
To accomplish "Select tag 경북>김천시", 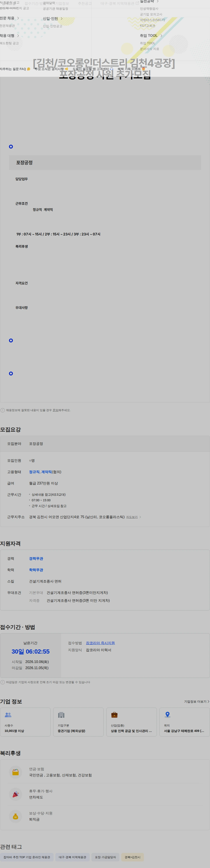I will click(133, 857).
